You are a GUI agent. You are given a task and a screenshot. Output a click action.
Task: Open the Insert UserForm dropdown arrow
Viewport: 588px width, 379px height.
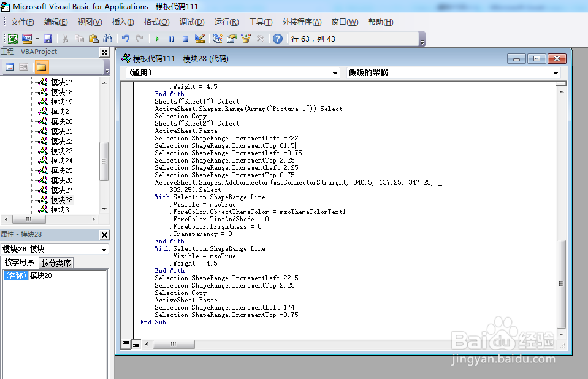(x=37, y=39)
